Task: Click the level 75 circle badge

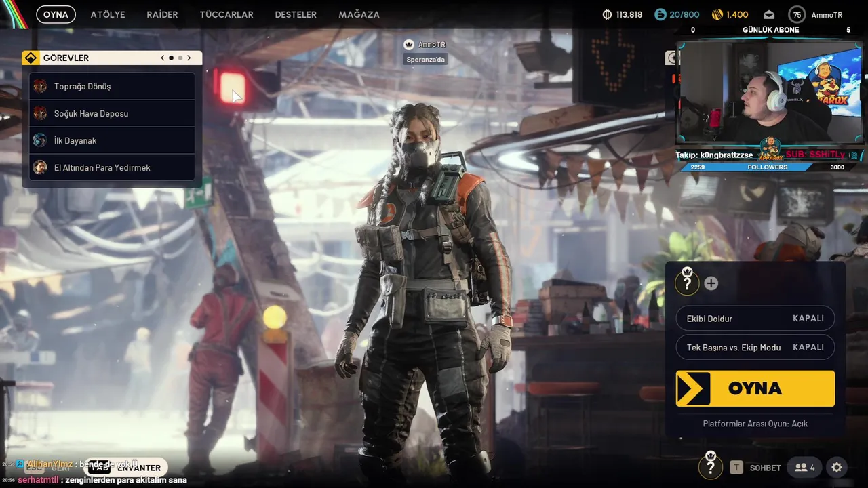Action: [x=797, y=14]
